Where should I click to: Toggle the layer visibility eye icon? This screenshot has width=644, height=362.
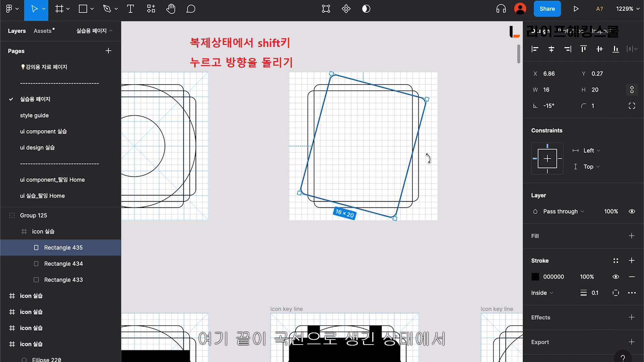(632, 212)
